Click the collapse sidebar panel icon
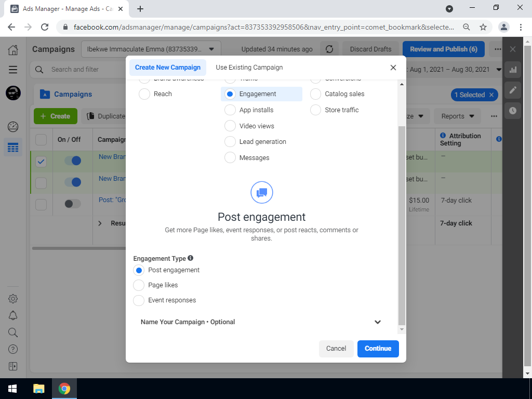The image size is (532, 399). click(13, 366)
